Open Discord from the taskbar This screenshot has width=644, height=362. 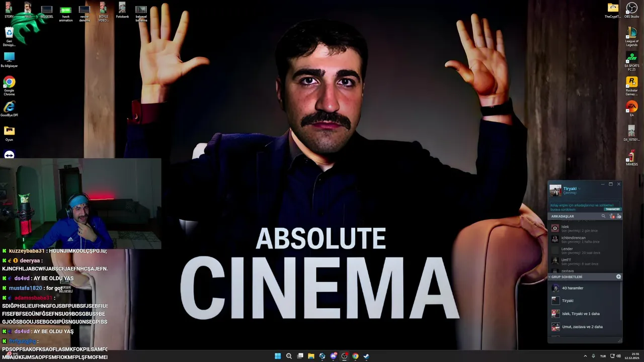[x=333, y=356]
